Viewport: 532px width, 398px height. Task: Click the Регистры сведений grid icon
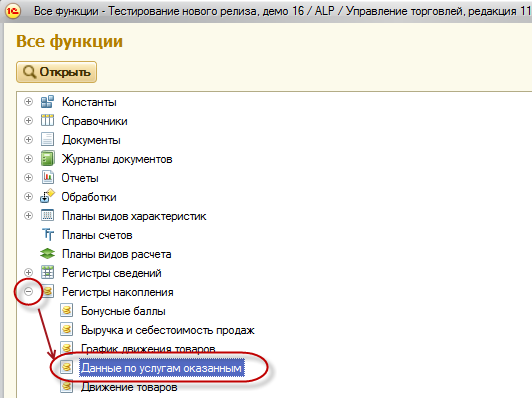tap(48, 272)
